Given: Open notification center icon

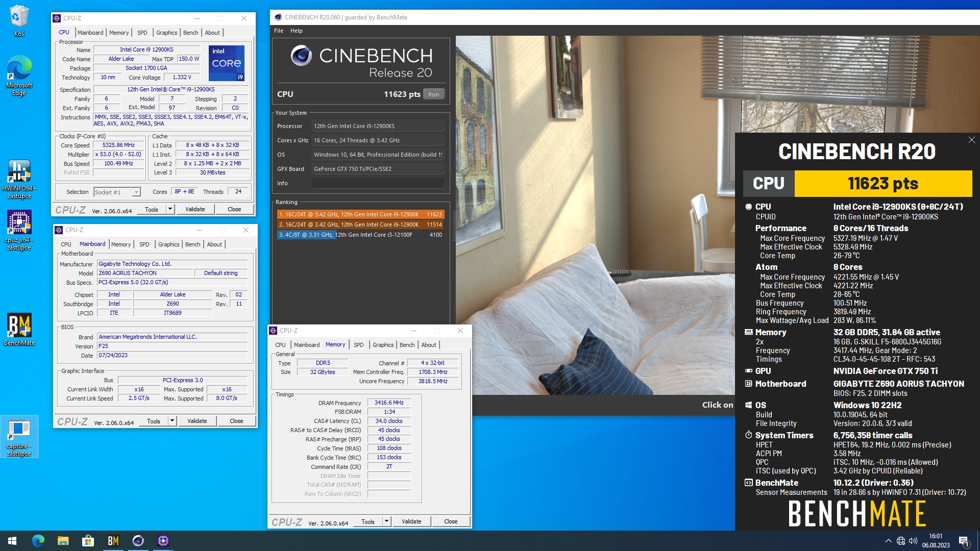Looking at the screenshot, I should (964, 541).
